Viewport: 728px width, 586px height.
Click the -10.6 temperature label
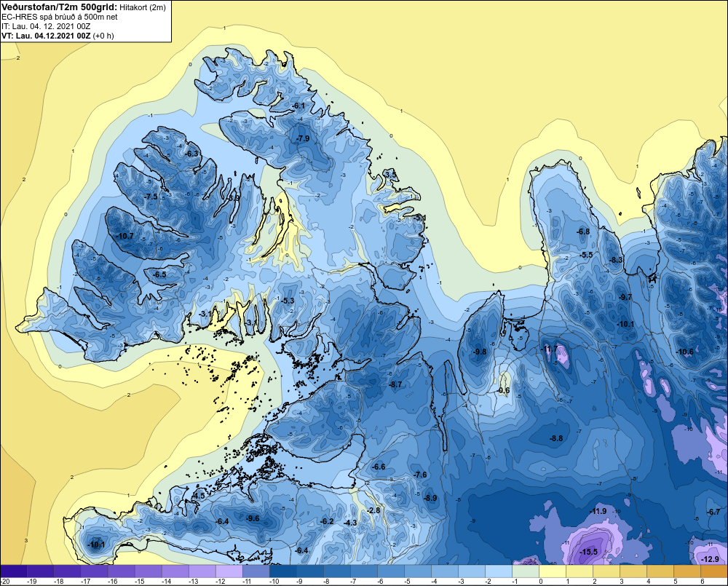point(685,352)
